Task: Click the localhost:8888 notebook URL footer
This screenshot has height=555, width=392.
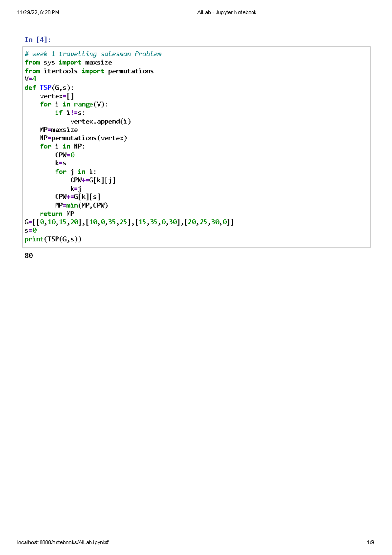Action: pyautogui.click(x=63, y=542)
